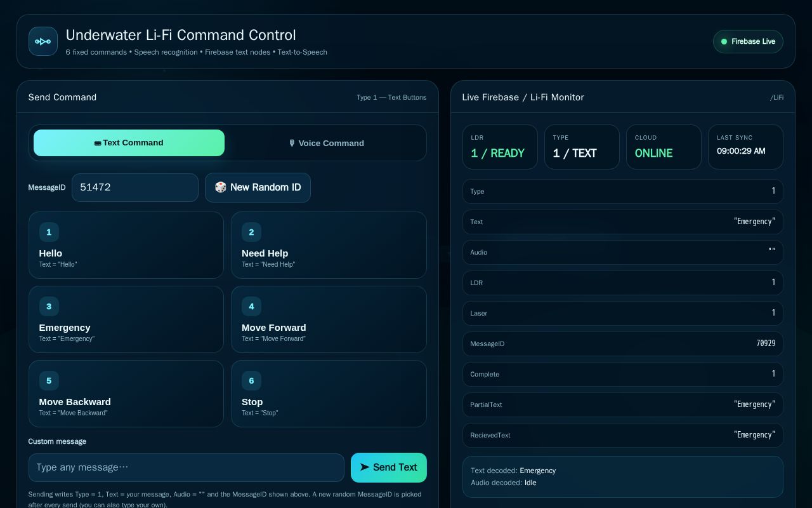Image resolution: width=812 pixels, height=508 pixels.
Task: Click the "Audio decoded: Idle" line
Action: [x=504, y=483]
